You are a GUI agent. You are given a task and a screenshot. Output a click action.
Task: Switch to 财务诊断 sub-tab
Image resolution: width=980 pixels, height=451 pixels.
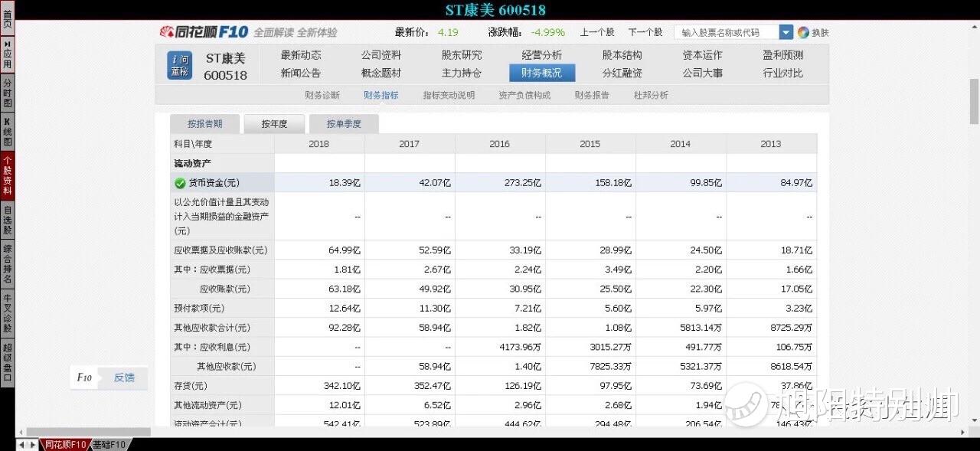coord(322,95)
